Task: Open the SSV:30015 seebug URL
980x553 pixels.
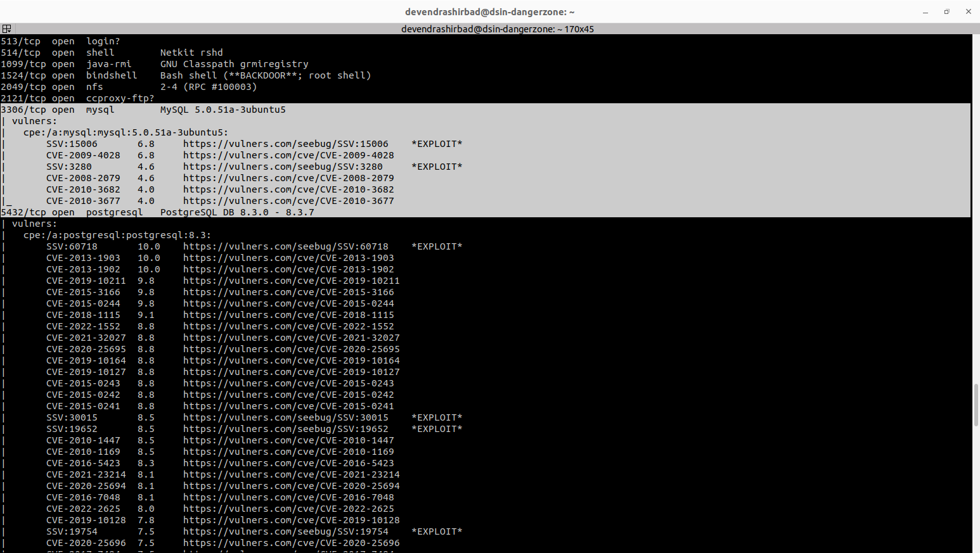Action: point(286,417)
